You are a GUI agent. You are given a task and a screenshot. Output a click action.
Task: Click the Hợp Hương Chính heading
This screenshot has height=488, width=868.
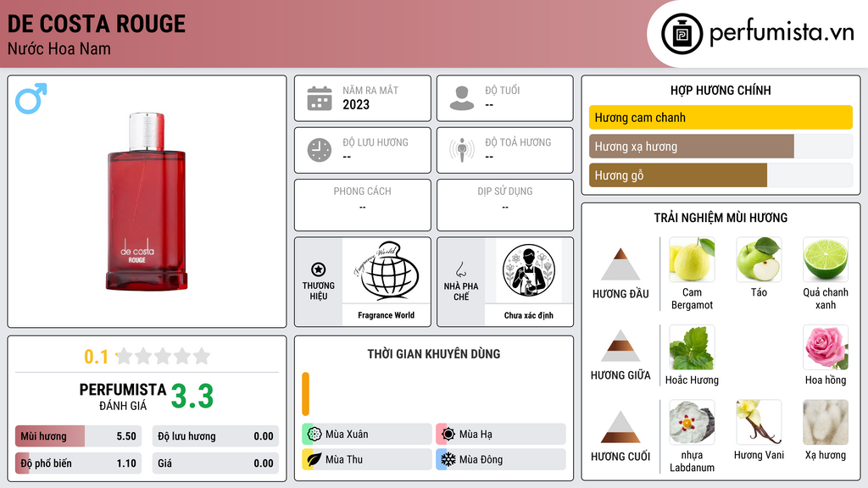[721, 90]
